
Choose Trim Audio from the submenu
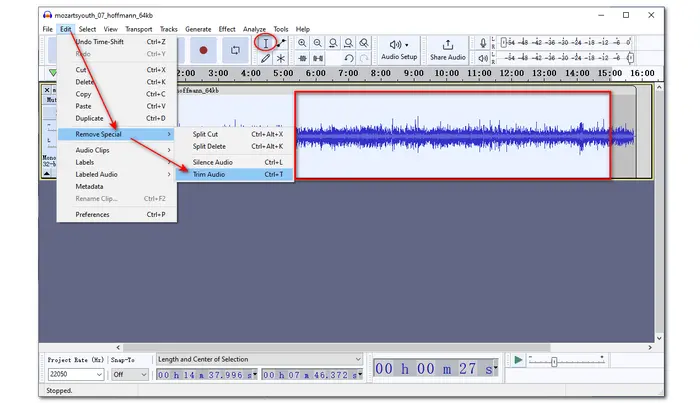coord(209,174)
